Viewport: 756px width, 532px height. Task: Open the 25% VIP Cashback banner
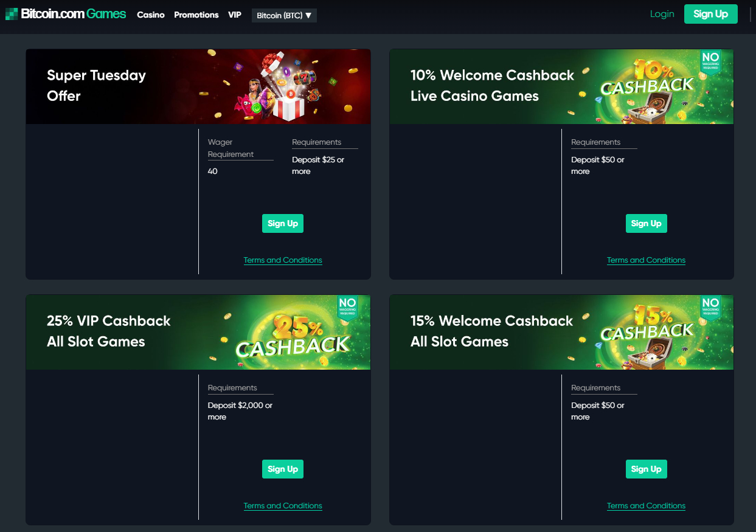[x=198, y=332]
